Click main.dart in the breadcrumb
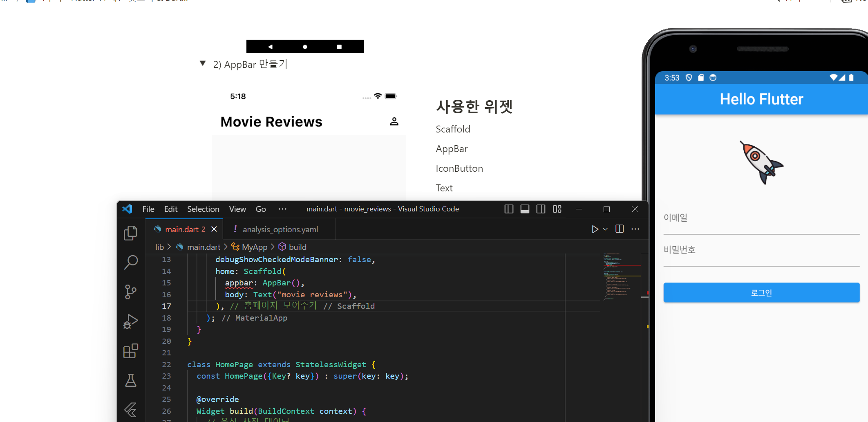This screenshot has height=422, width=868. [204, 247]
